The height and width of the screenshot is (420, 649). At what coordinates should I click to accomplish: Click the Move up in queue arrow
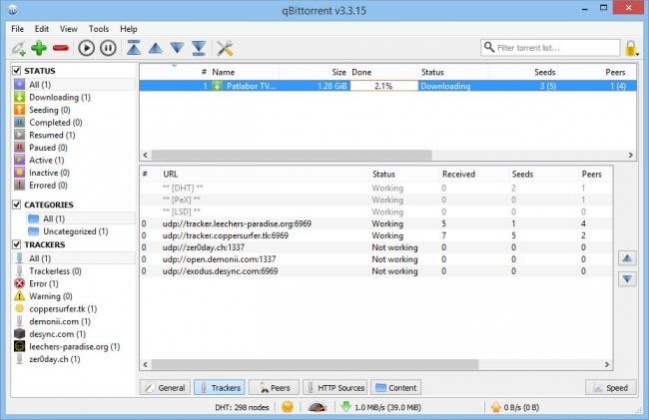(156, 48)
